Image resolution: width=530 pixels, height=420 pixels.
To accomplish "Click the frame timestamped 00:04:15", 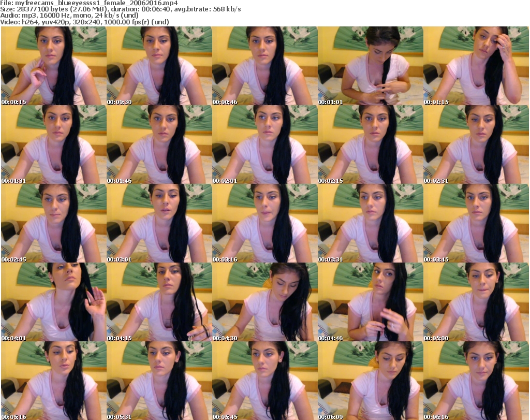I will point(159,302).
